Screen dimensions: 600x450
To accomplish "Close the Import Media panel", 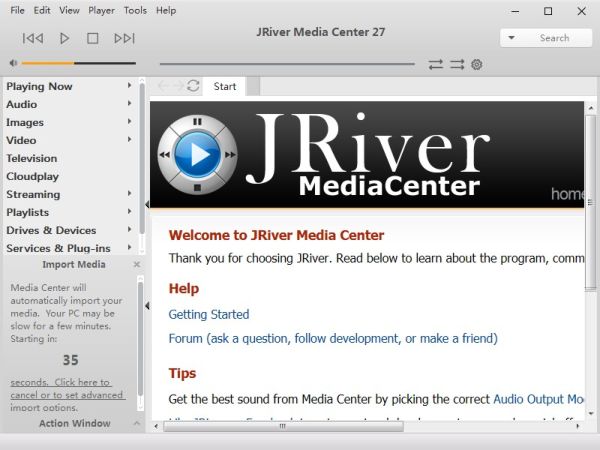I will [x=137, y=265].
